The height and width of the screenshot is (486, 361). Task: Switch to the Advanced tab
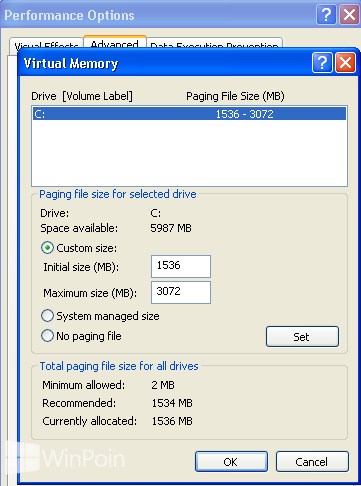pyautogui.click(x=114, y=43)
